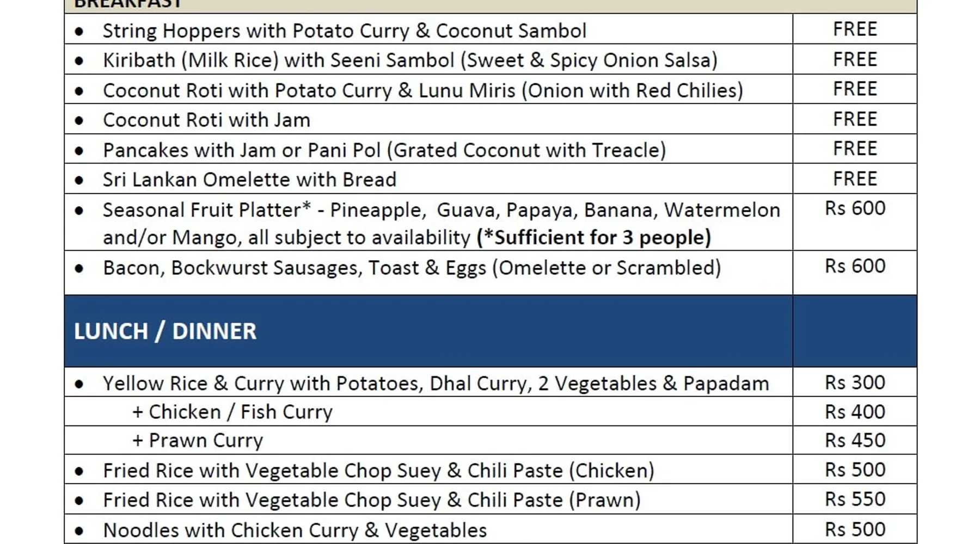Screen dimensions: 980x544
Task: Click FREE price beside String Hoppers
Action: pyautogui.click(x=855, y=29)
